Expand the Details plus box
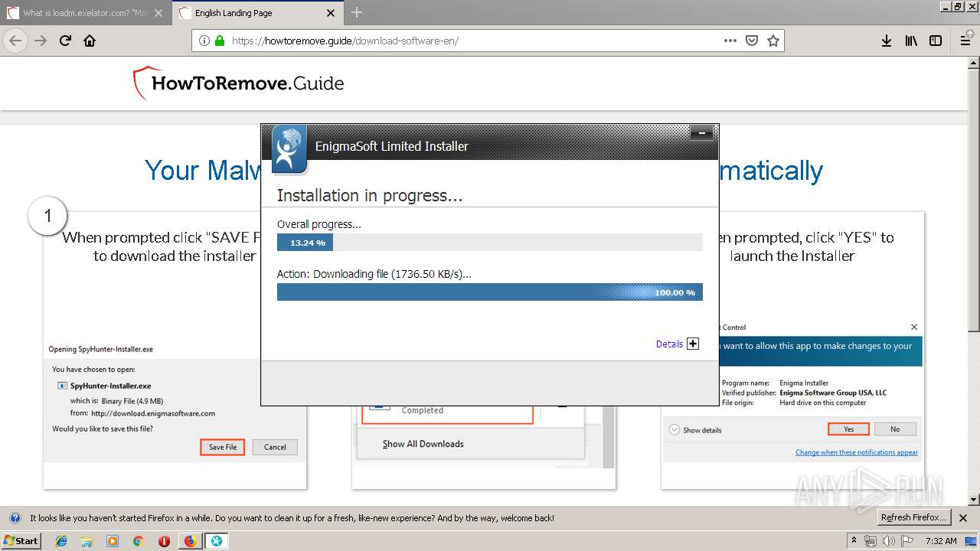The image size is (980, 551). [x=693, y=344]
